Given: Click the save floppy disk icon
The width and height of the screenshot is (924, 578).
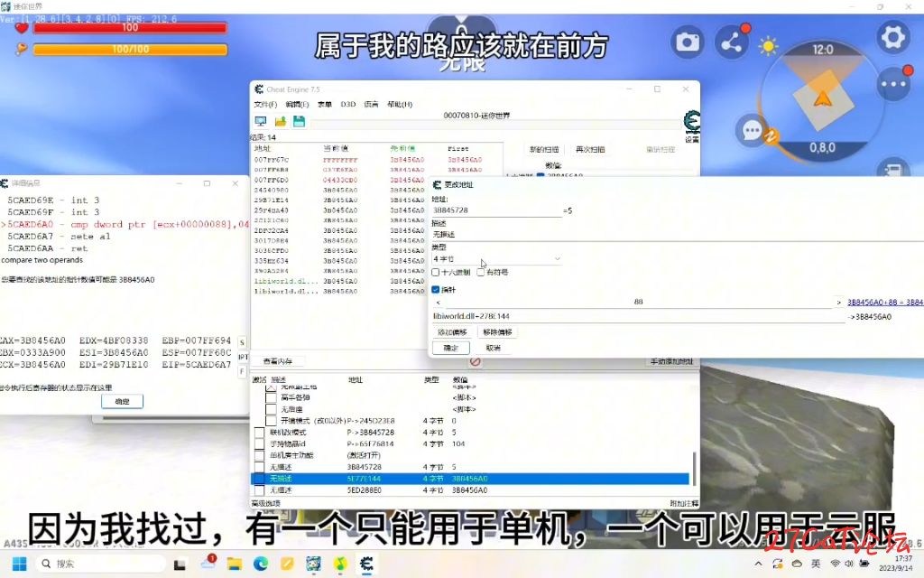Looking at the screenshot, I should (x=299, y=122).
